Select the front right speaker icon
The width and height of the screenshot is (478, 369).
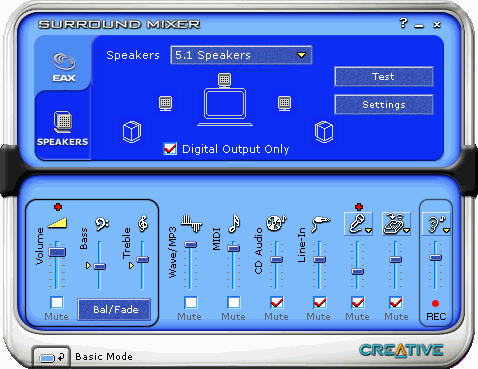click(284, 103)
